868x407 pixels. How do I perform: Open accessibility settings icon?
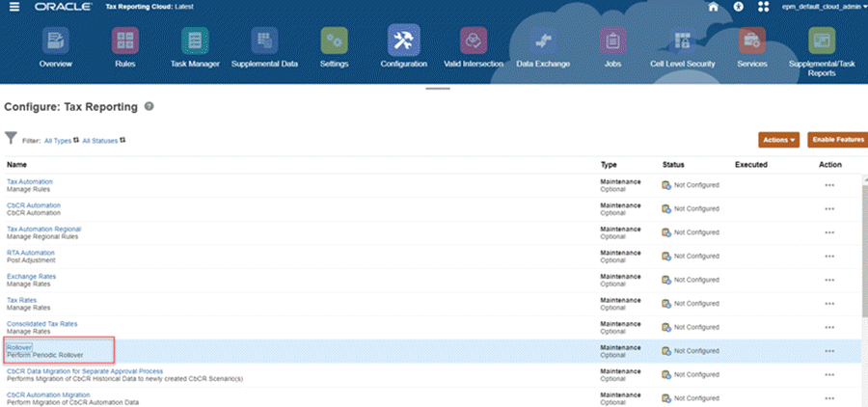pos(738,7)
